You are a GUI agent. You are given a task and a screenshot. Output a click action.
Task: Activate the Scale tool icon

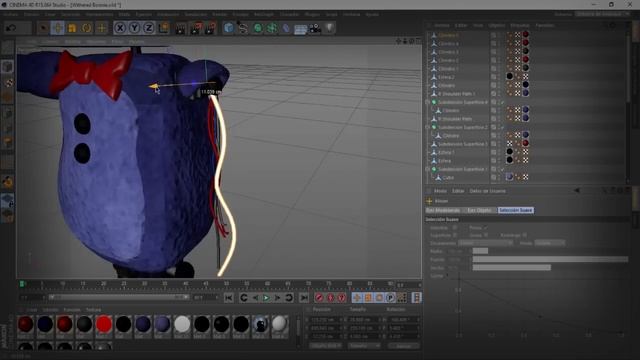point(72,28)
